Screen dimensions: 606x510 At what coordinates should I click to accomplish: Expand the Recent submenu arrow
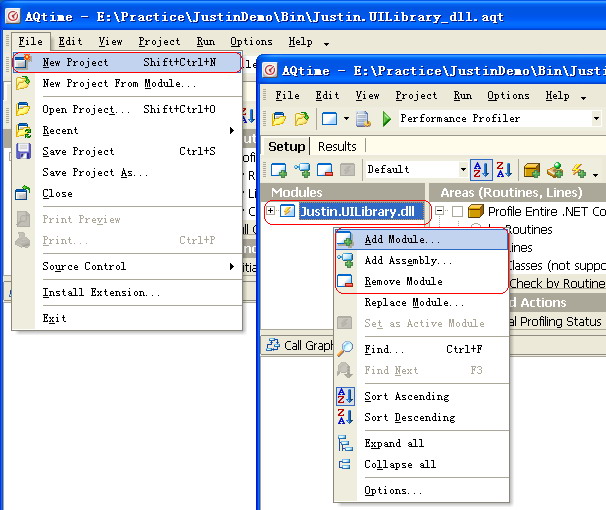coord(232,130)
